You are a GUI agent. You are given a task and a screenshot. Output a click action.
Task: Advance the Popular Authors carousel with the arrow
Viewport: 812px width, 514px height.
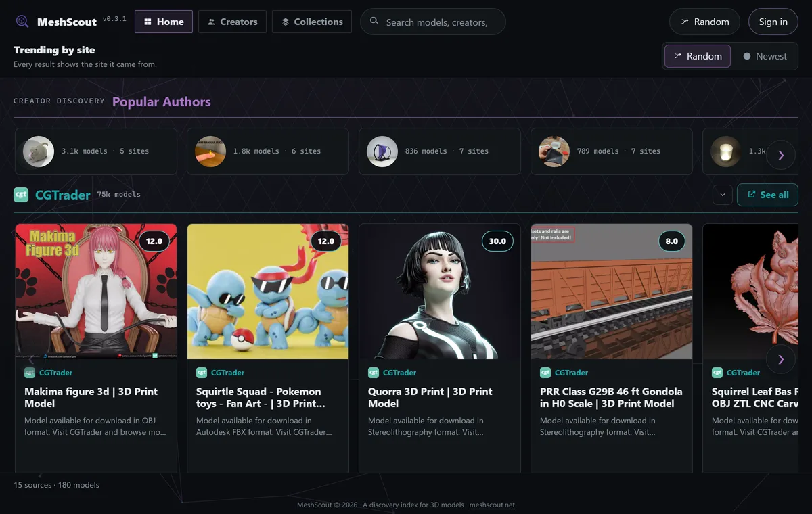pyautogui.click(x=781, y=155)
